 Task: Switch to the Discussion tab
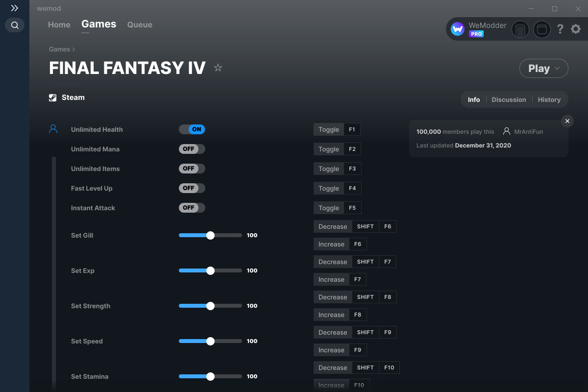[509, 99]
